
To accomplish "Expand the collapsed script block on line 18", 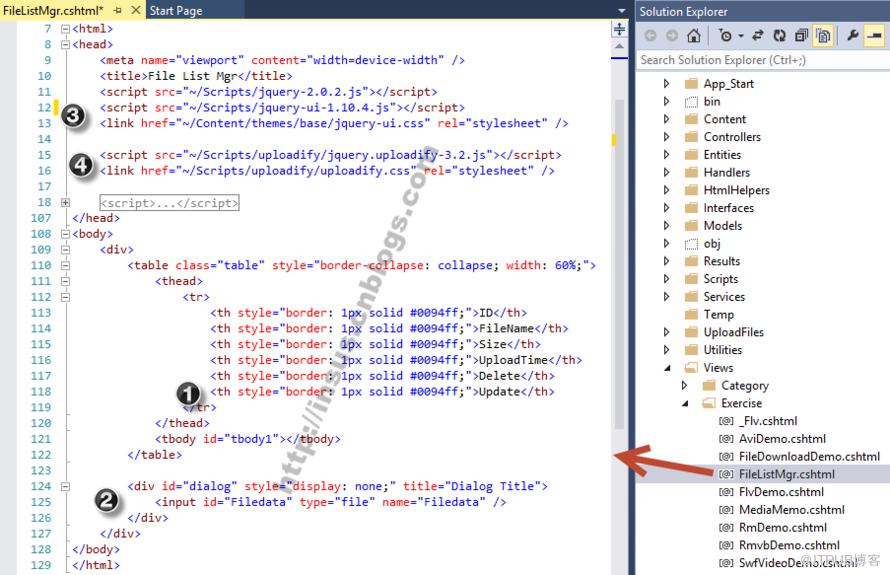I will 65,202.
